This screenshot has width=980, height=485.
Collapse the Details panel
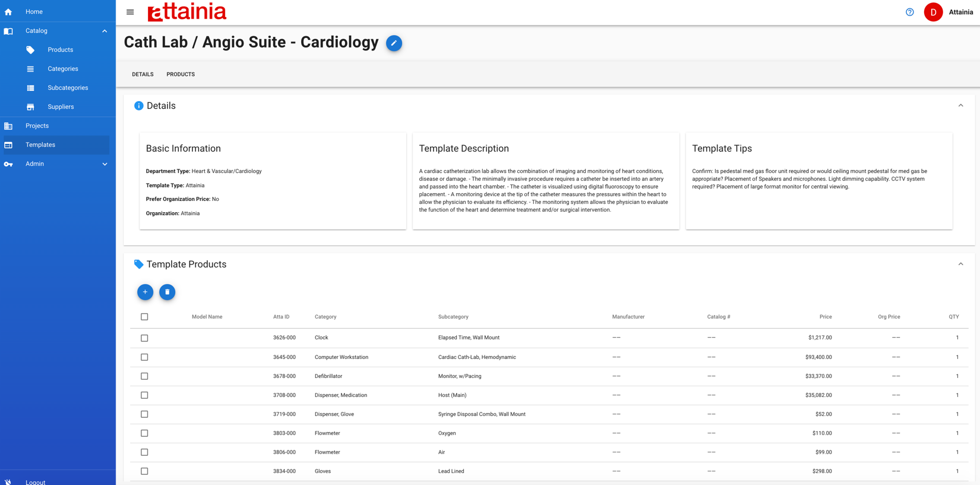960,106
